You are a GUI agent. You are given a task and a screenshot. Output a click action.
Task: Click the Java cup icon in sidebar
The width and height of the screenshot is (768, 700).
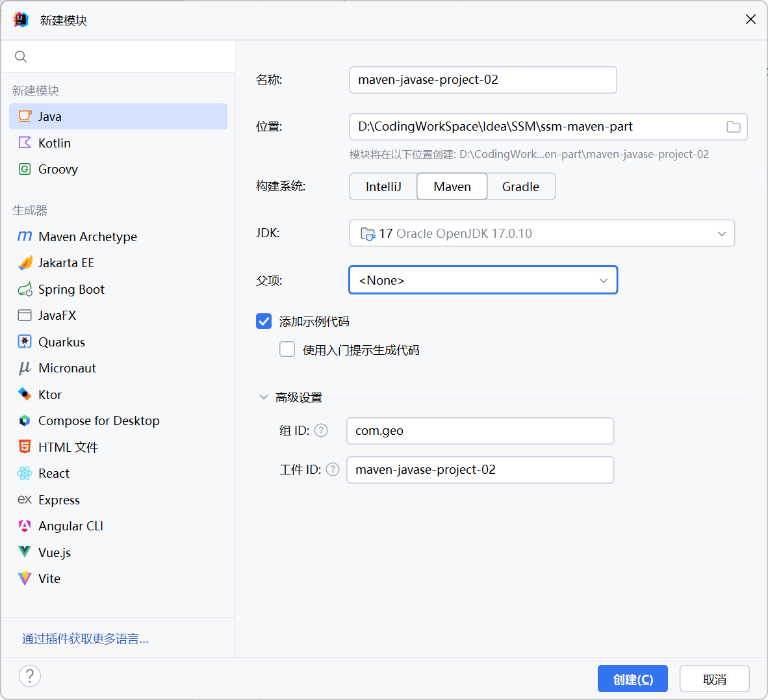tap(25, 116)
